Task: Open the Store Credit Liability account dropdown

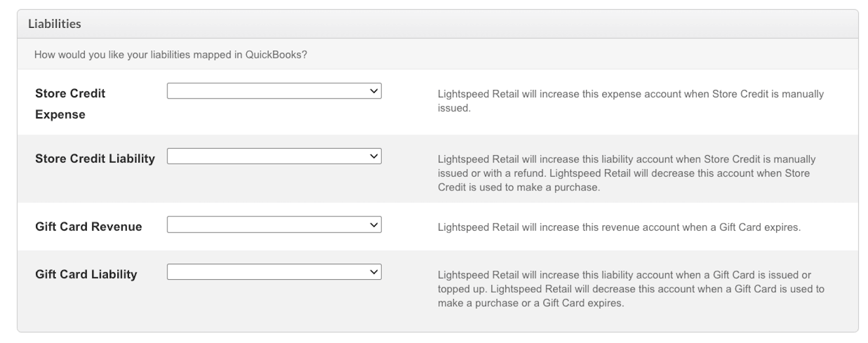Action: (274, 156)
